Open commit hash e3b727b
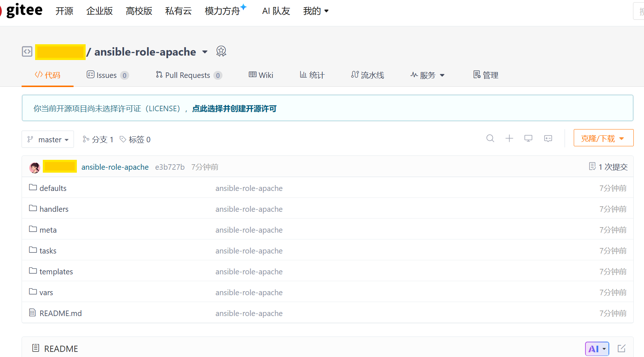The width and height of the screenshot is (644, 357). 170,167
